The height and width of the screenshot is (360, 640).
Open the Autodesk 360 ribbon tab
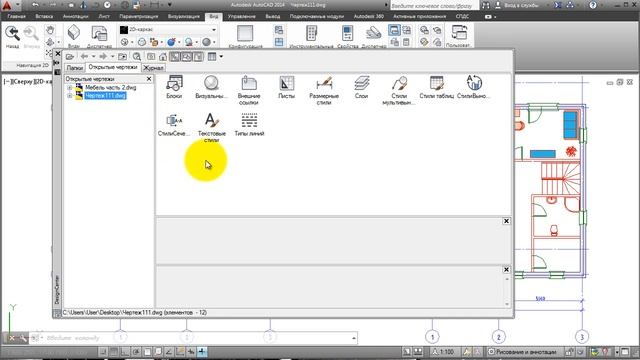pos(369,16)
